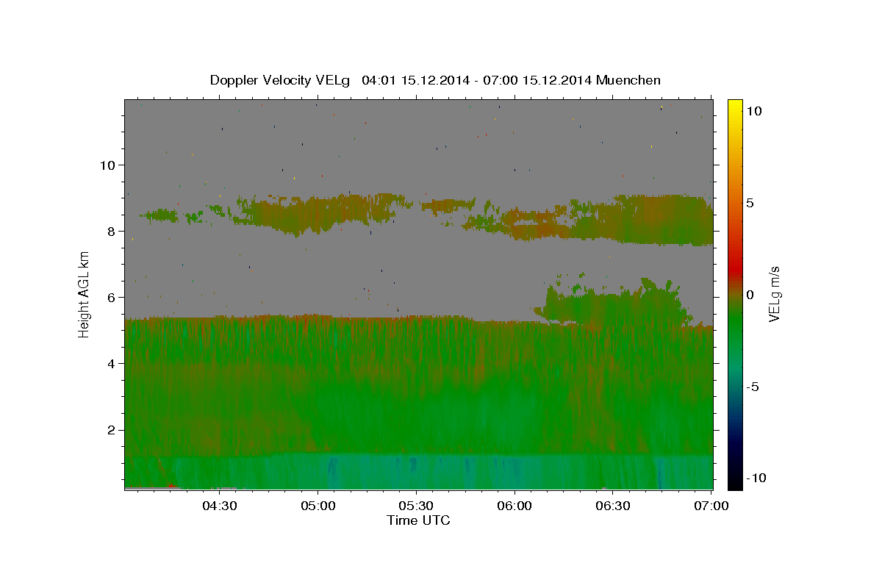This screenshot has height=588, width=882.
Task: Click the height axis label 10
Action: (x=107, y=165)
